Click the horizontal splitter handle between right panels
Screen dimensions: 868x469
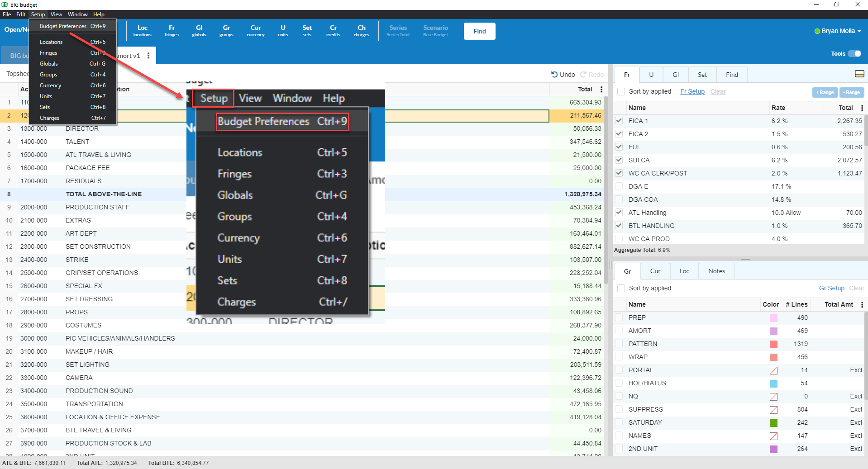745,259
